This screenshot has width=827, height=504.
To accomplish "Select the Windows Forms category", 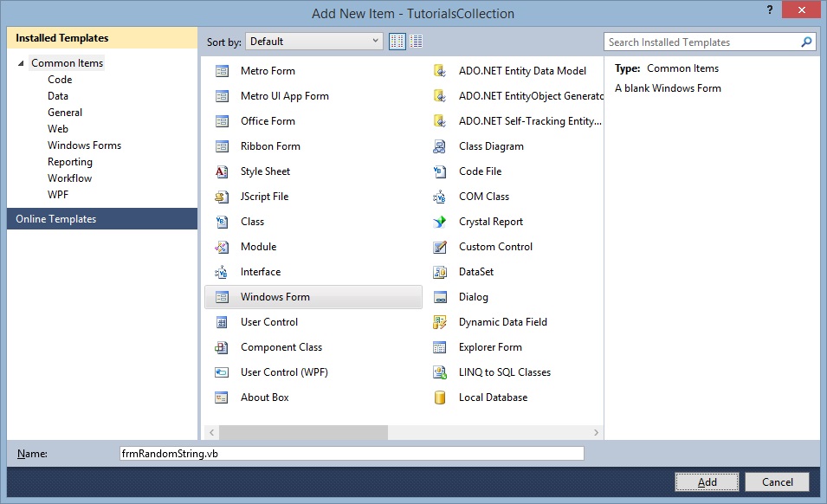I will click(84, 145).
